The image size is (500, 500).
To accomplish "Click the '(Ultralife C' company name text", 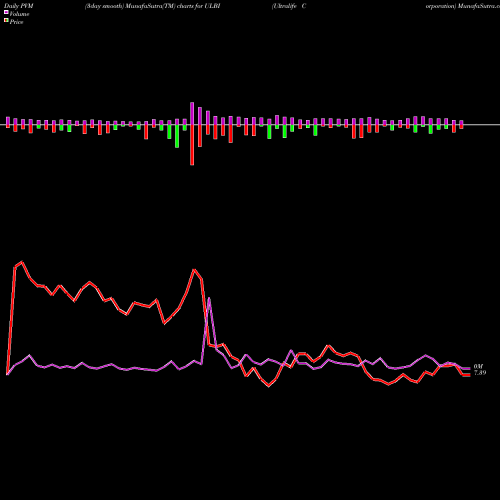I will [289, 6].
